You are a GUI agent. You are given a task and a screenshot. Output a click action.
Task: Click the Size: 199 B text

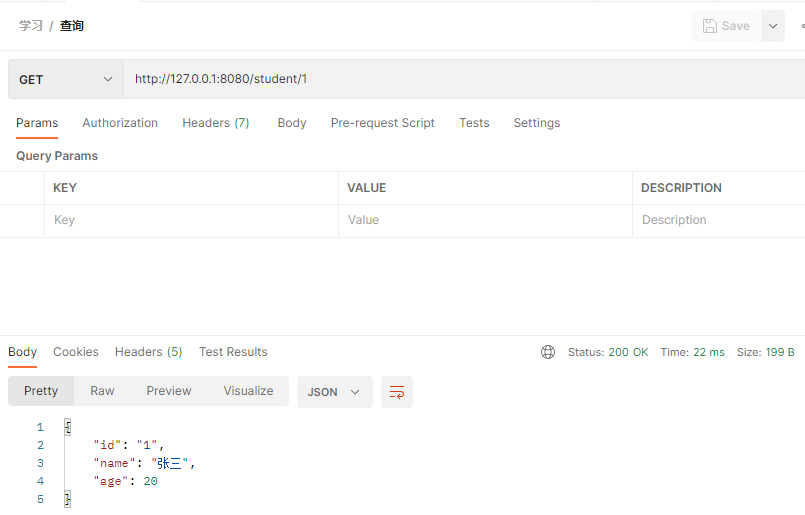point(765,352)
